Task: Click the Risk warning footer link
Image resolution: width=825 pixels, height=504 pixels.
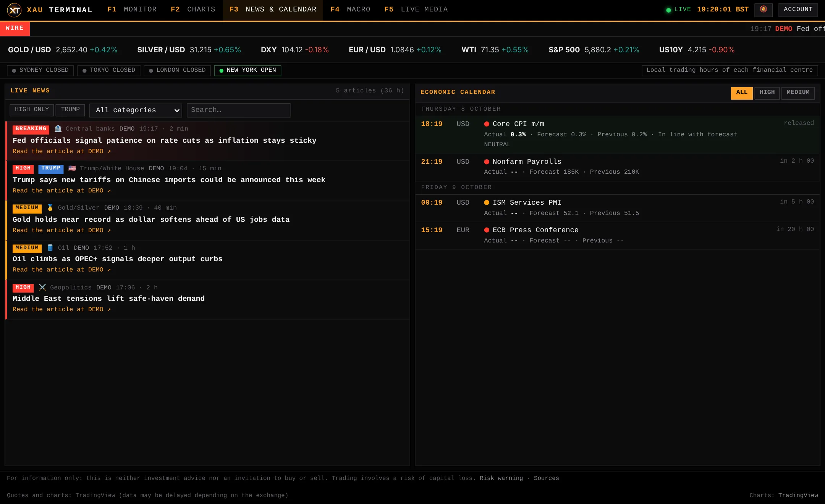Action: (x=501, y=478)
